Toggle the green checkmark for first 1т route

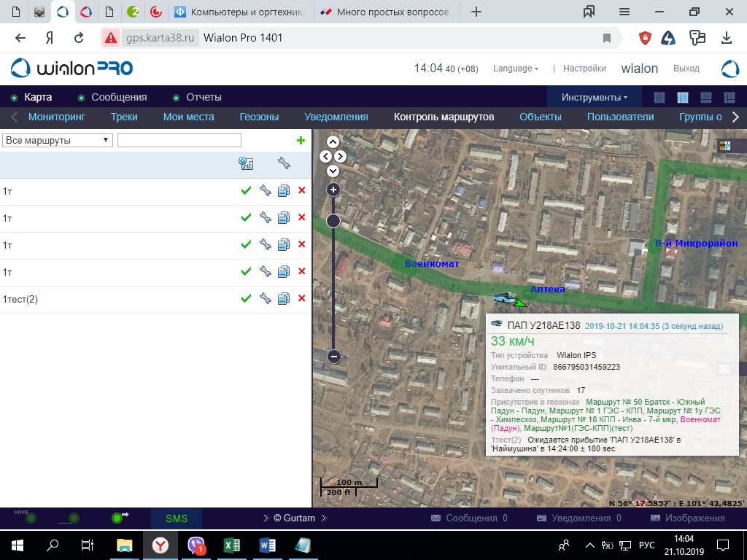click(246, 190)
